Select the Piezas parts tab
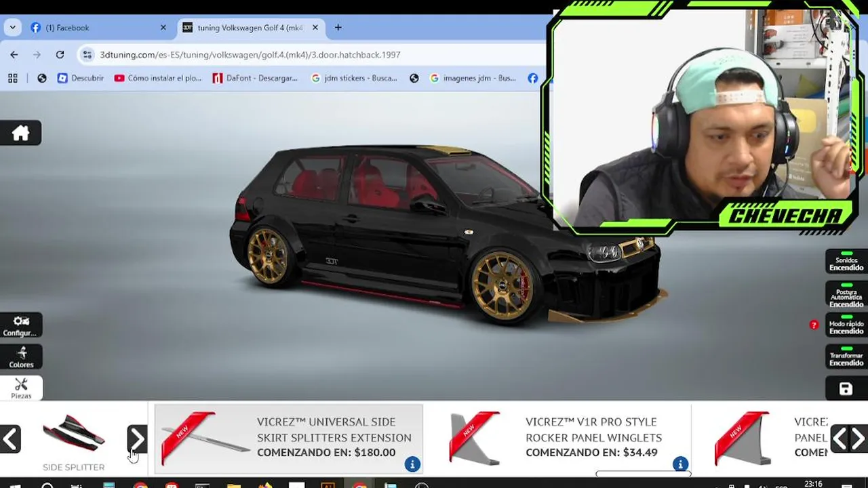Screen dimensions: 868x488 pyautogui.click(x=20, y=388)
